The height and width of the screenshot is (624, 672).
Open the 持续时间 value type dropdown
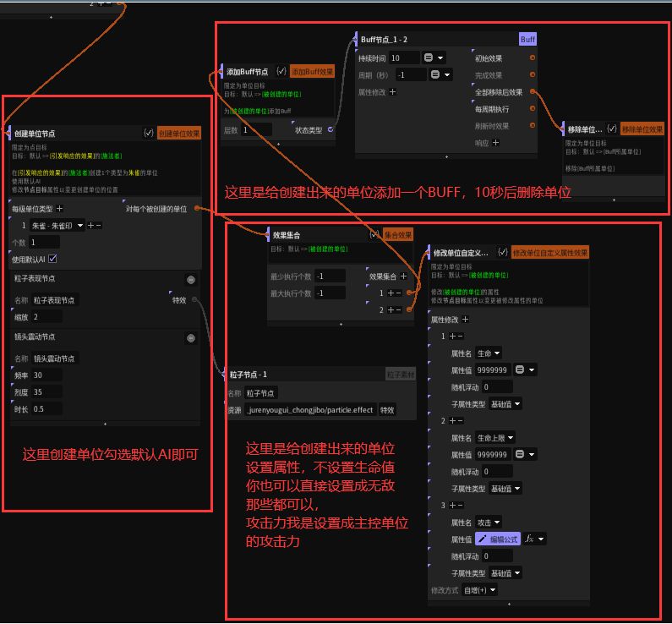[434, 57]
